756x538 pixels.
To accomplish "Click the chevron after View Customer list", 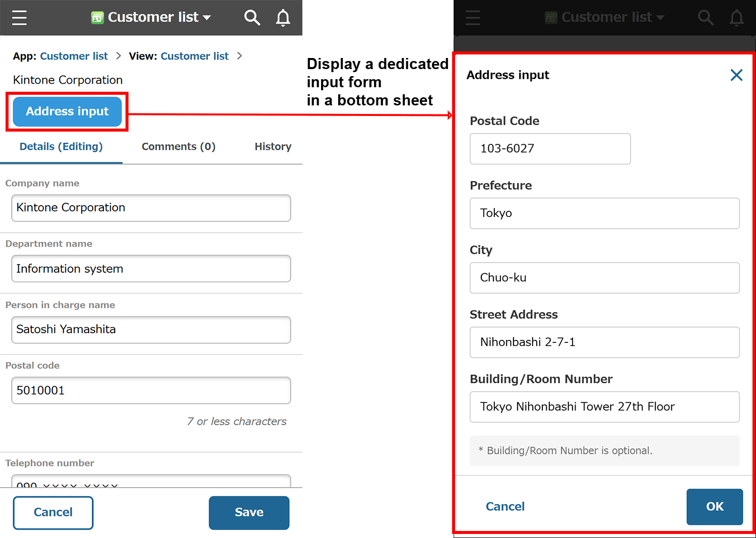I will tap(240, 56).
